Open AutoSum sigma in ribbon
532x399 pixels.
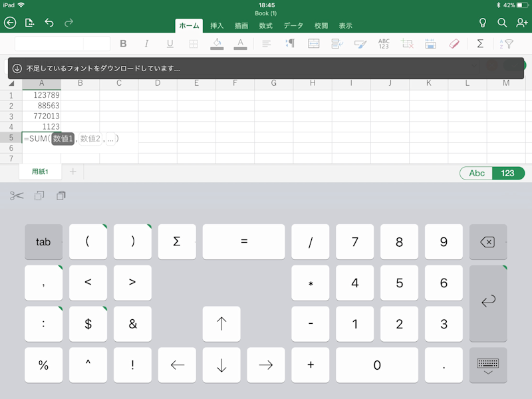(480, 43)
